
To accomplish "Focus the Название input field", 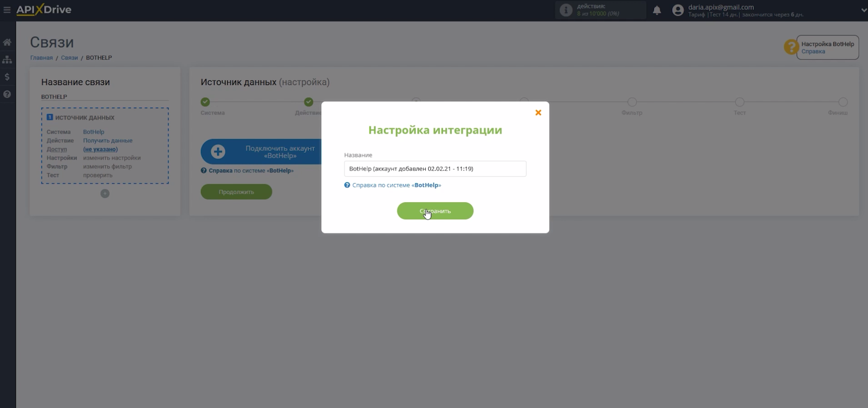I will point(435,169).
